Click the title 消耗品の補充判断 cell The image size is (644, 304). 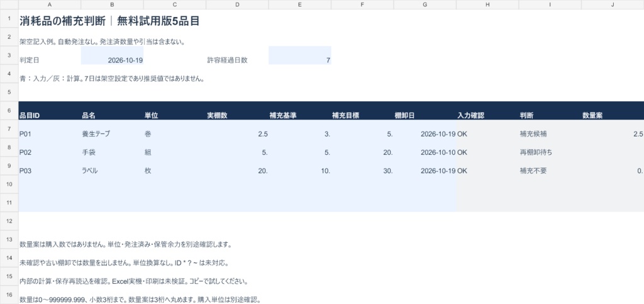[109, 21]
